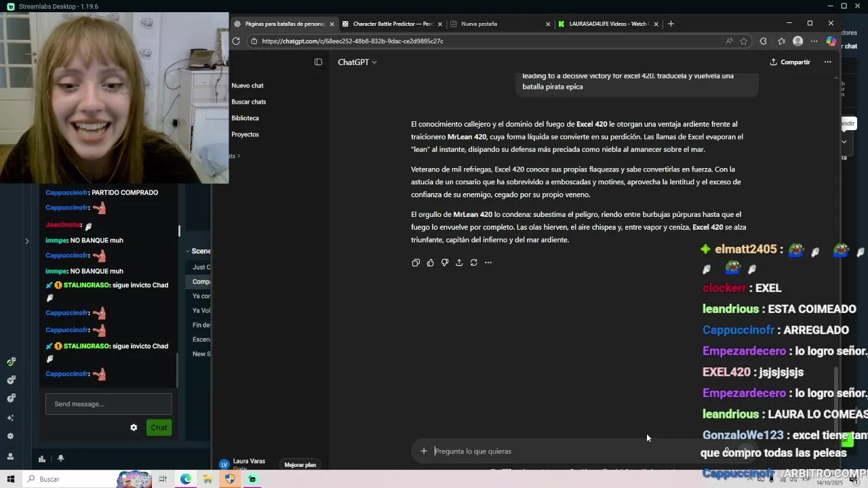Open Microsoft Edge from the taskbar
Image resolution: width=868 pixels, height=488 pixels.
click(x=185, y=479)
